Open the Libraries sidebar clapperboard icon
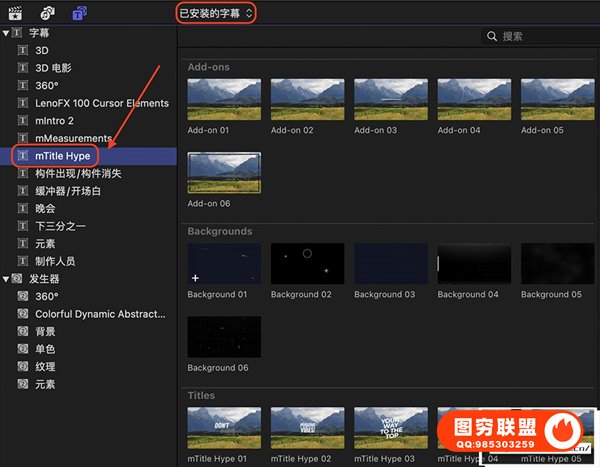Image resolution: width=600 pixels, height=467 pixels. coord(14,13)
